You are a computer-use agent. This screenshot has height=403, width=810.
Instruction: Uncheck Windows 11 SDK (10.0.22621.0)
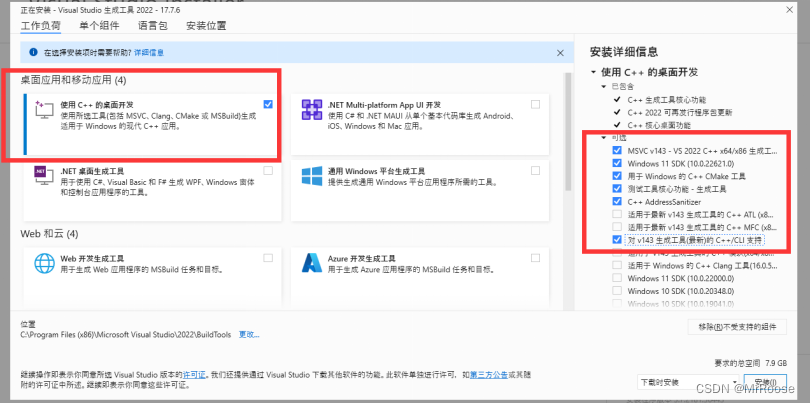pyautogui.click(x=616, y=163)
